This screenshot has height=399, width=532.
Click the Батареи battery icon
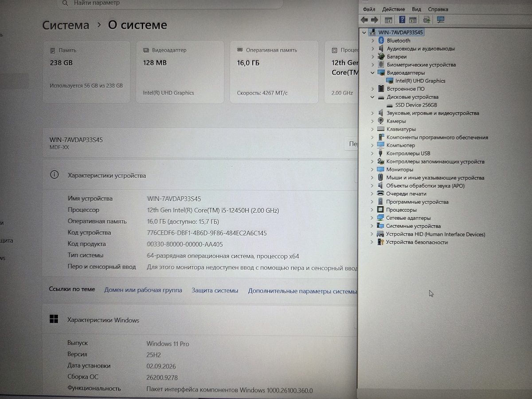point(381,57)
